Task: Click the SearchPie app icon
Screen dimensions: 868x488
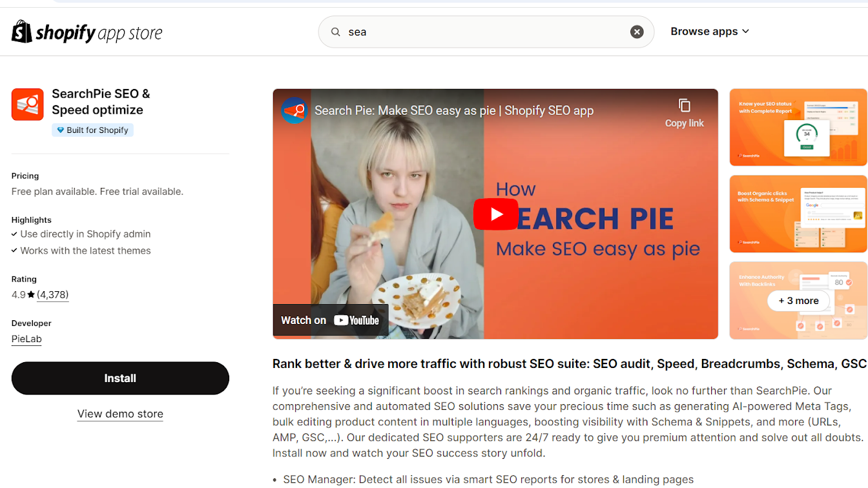Action: [28, 105]
